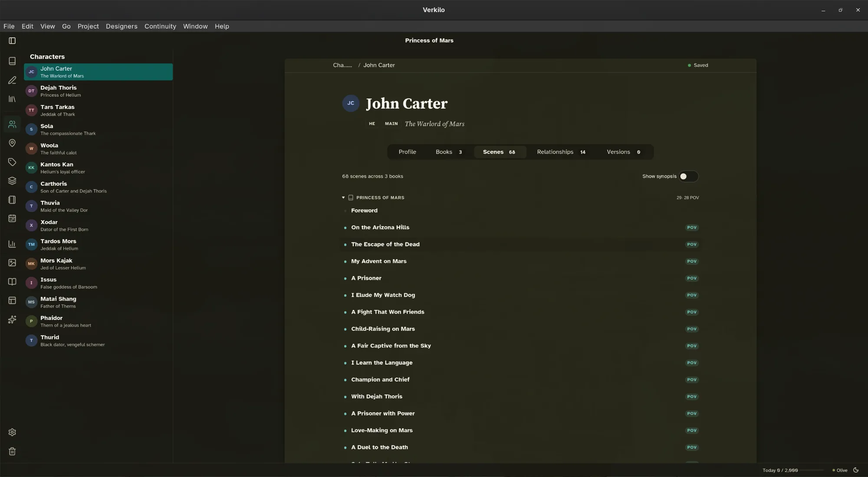Select Matai Shang in character list
Image resolution: width=868 pixels, height=477 pixels.
(x=98, y=302)
